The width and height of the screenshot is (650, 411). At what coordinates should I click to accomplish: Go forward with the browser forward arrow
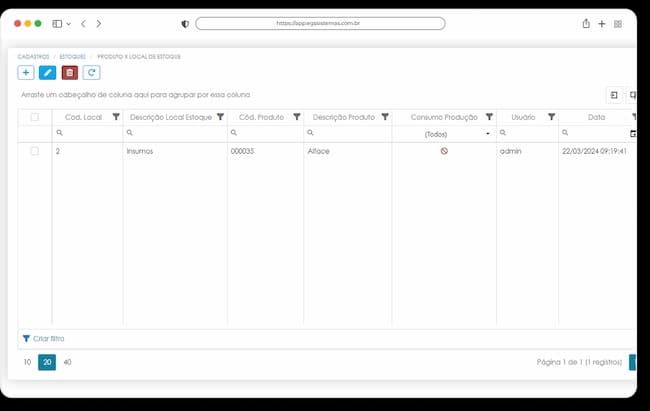[99, 24]
